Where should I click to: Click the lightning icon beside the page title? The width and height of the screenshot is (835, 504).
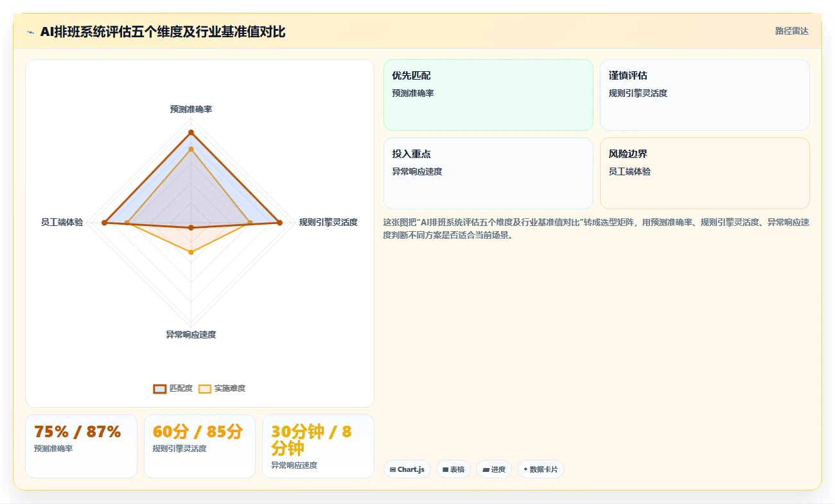point(30,32)
